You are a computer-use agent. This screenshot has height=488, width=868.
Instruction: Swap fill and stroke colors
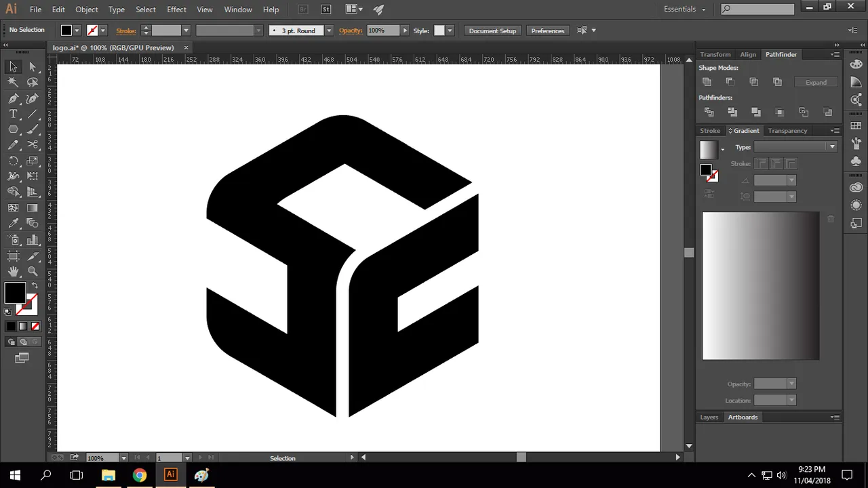35,285
